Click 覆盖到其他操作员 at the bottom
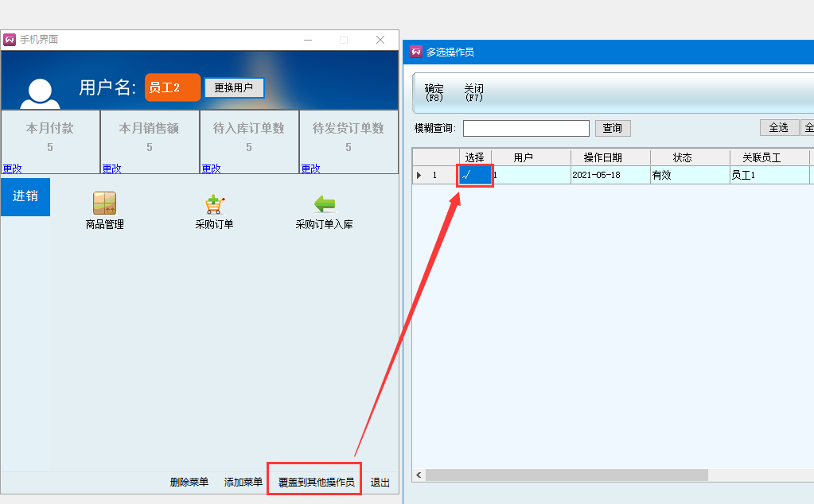 (316, 483)
